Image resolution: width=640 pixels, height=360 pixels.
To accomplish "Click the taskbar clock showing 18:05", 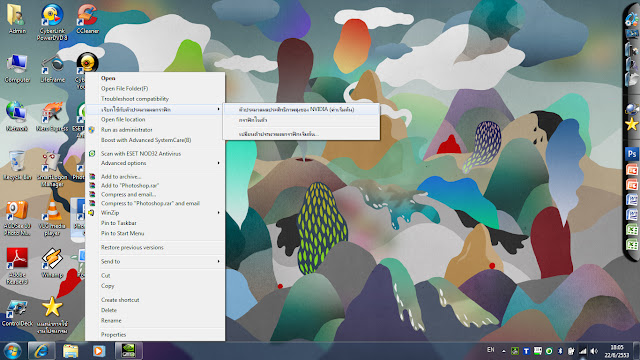I will [616, 351].
